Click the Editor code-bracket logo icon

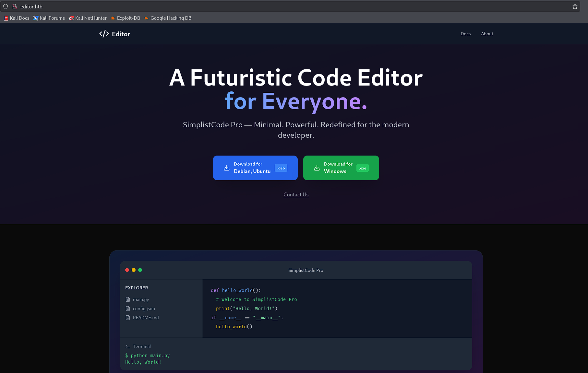click(103, 33)
